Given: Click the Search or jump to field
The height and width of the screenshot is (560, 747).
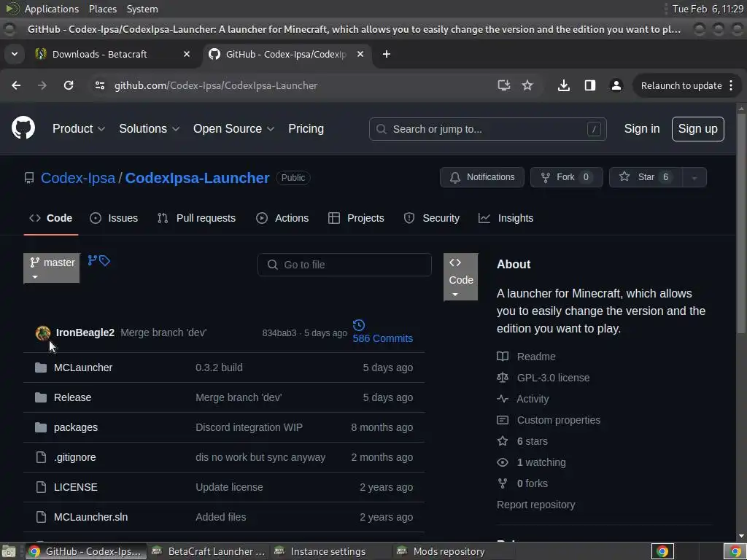Looking at the screenshot, I should [487, 129].
